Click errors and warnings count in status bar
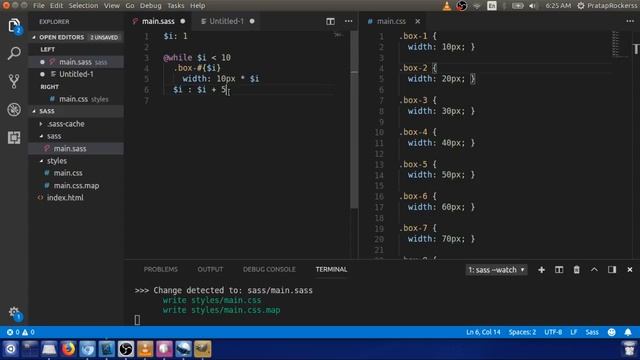This screenshot has height=360, width=640. [x=20, y=332]
